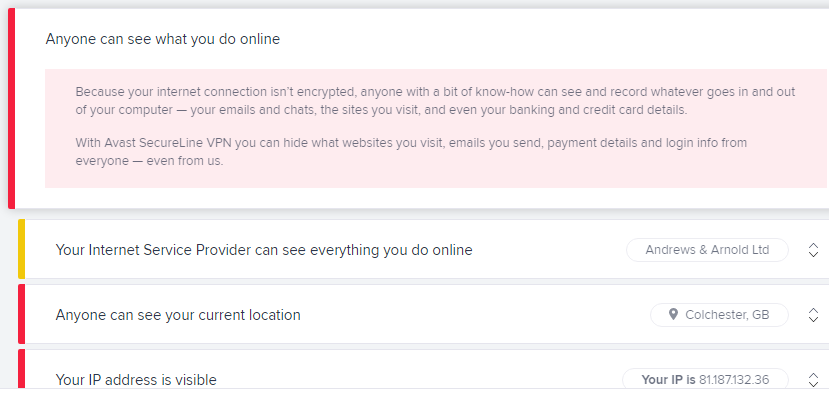Viewport: 829px width, 411px height.
Task: Click 'Anyone can see what you do online' heading
Action: [163, 39]
